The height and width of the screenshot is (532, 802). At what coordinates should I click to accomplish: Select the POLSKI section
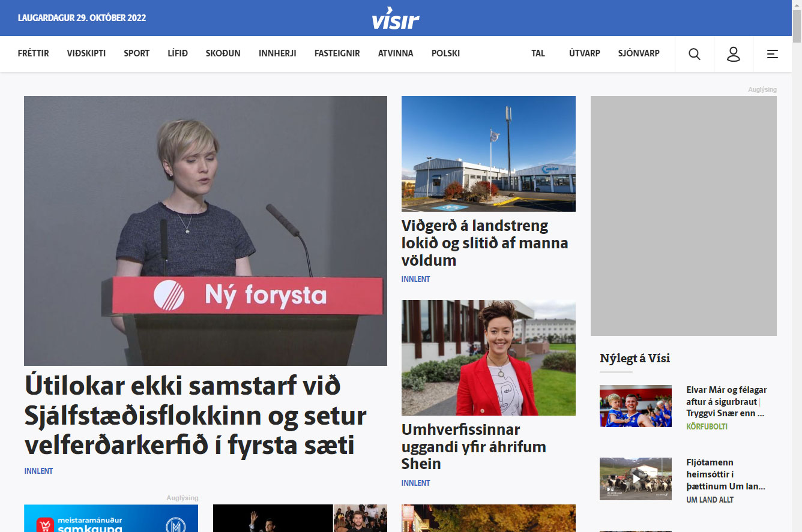tap(445, 53)
